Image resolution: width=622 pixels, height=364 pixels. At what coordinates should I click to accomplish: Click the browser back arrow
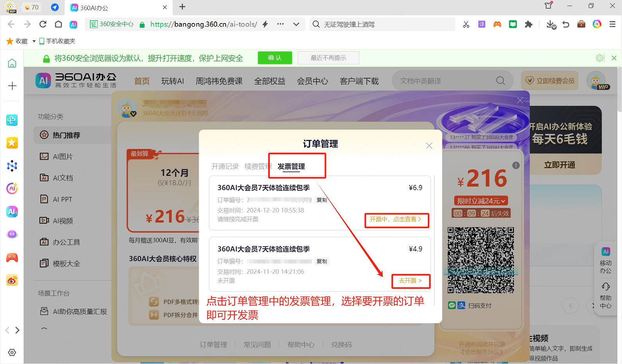11,24
